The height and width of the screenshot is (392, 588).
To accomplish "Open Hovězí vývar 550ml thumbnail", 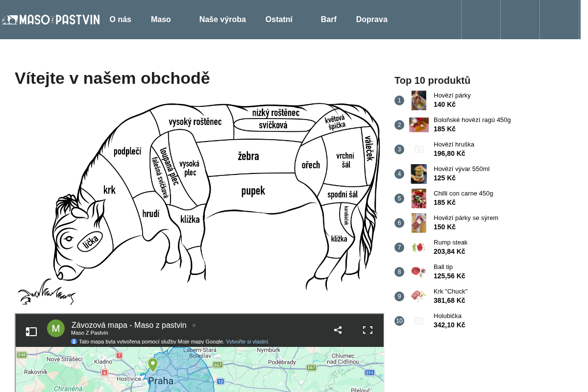I will (419, 174).
